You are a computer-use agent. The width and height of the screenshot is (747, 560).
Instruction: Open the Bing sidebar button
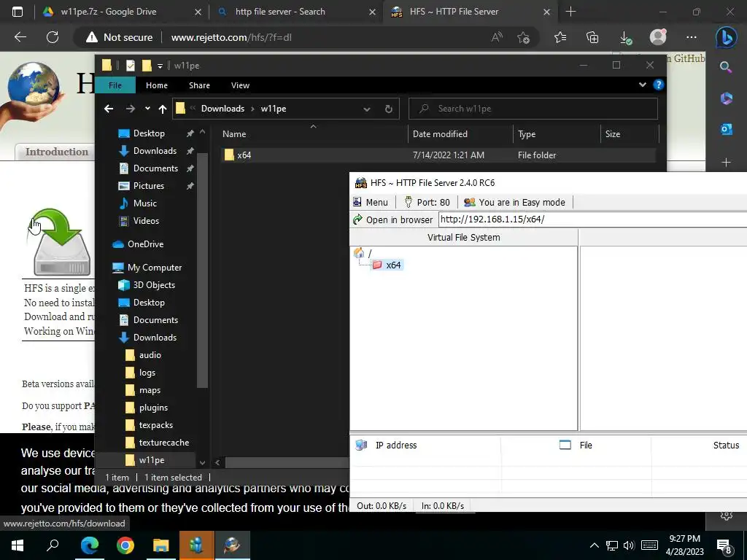pyautogui.click(x=726, y=37)
